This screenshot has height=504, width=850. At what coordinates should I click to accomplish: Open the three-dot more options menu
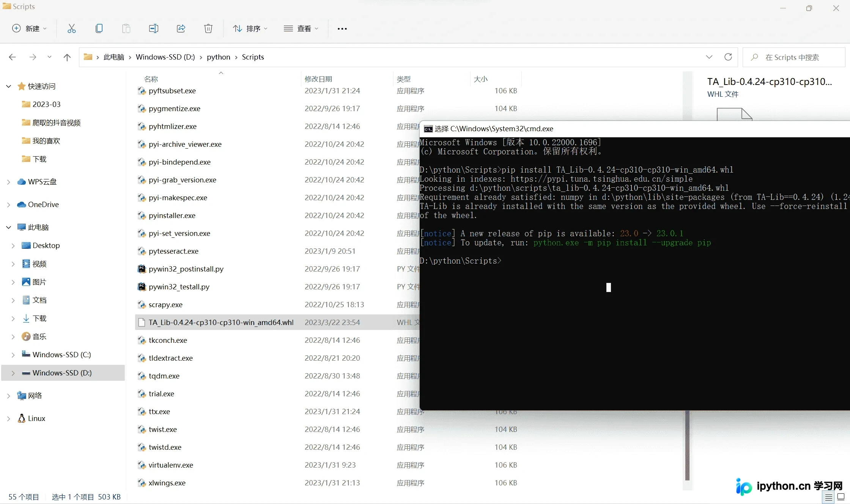tap(342, 29)
